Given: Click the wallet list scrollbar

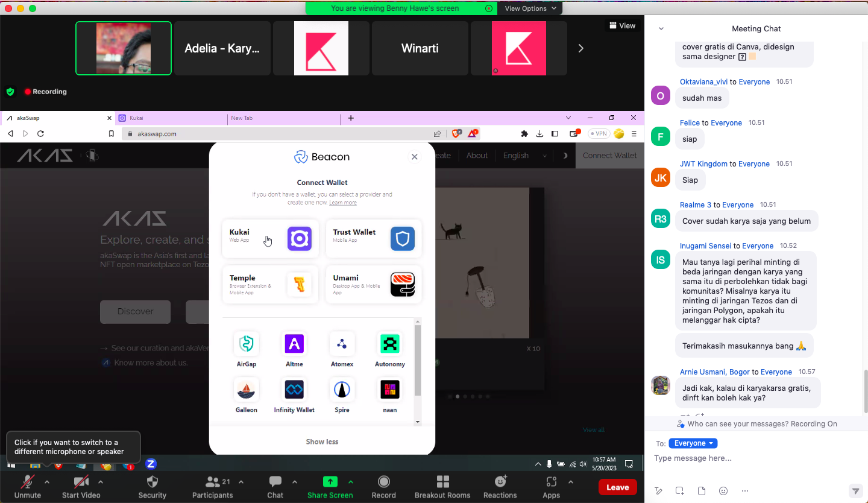Looking at the screenshot, I should pos(418,360).
